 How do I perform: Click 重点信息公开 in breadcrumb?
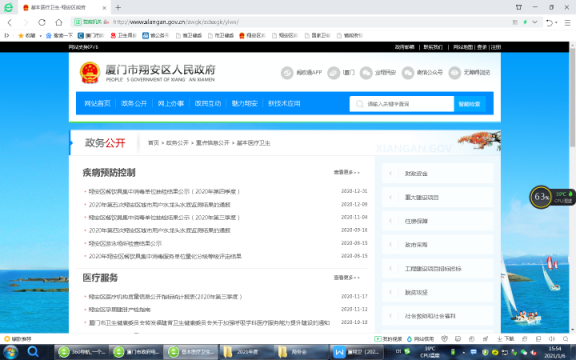click(212, 143)
